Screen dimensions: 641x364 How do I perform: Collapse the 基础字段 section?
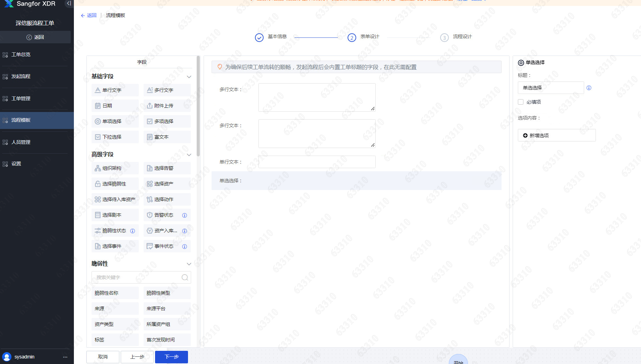(x=189, y=77)
